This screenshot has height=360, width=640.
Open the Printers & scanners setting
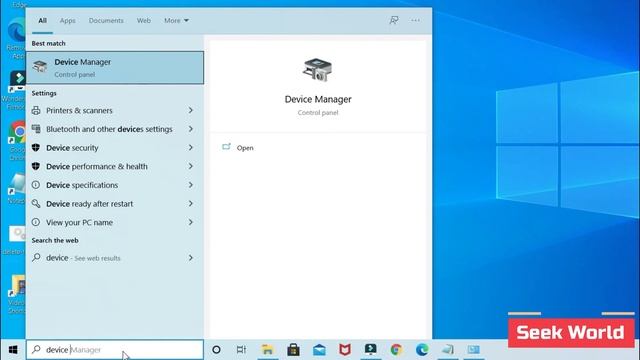click(115, 111)
